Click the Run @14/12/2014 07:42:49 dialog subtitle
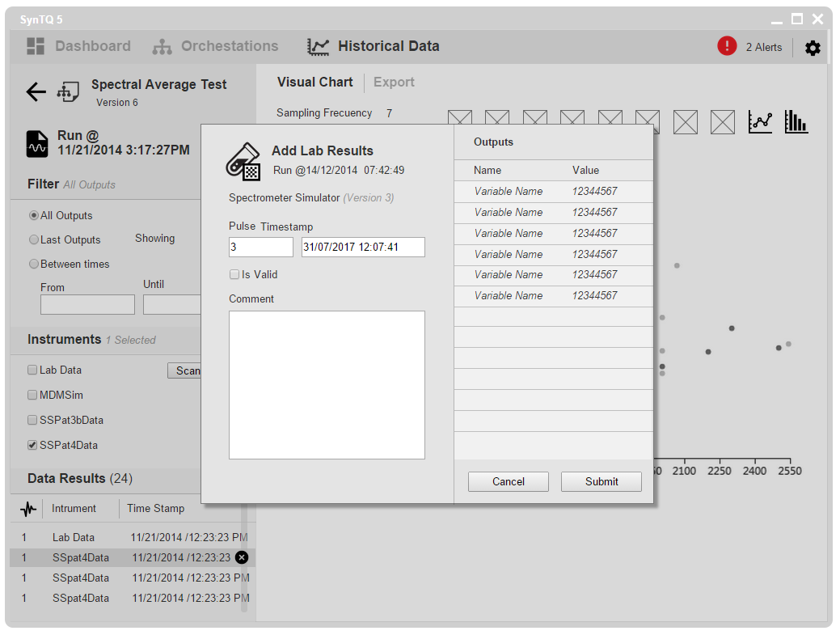The width and height of the screenshot is (840, 635). 339,171
